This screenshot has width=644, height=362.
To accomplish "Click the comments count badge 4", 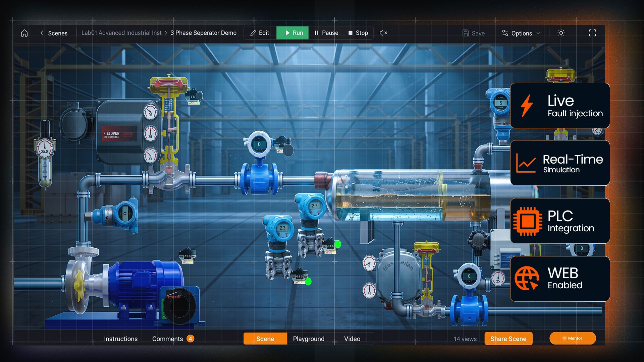I will pos(190,339).
